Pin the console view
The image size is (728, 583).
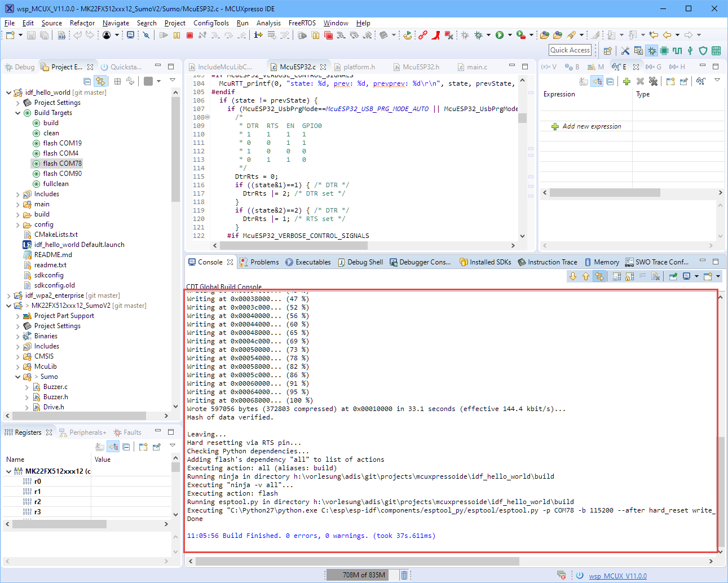[673, 276]
